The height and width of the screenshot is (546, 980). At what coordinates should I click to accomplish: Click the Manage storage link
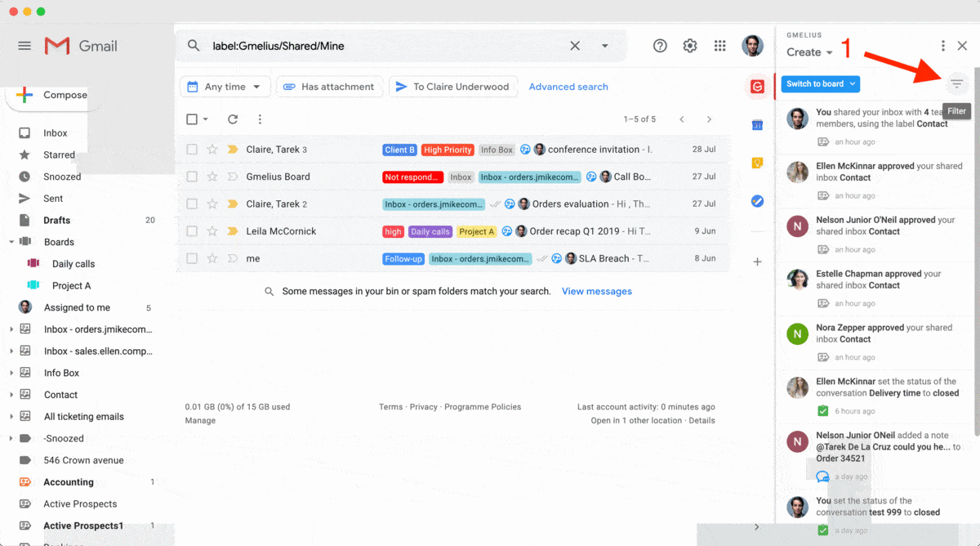coord(200,420)
